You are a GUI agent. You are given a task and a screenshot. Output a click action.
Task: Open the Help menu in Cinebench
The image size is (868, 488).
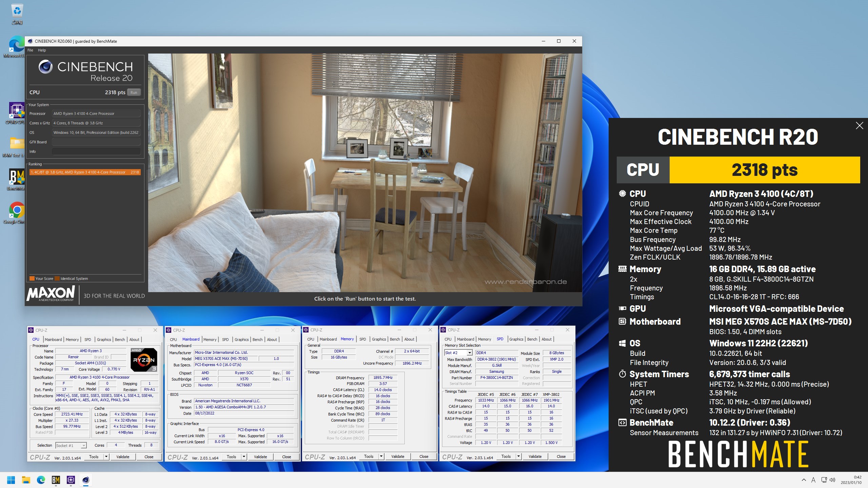(x=42, y=50)
